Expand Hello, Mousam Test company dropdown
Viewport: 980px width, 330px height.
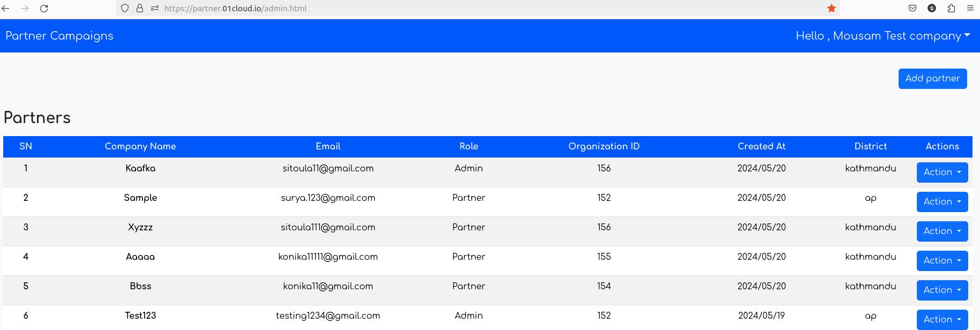pos(883,36)
